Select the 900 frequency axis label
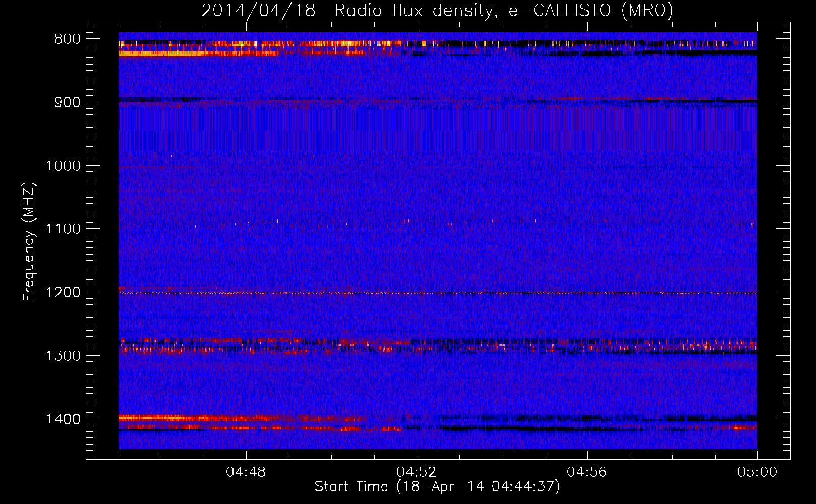Screen dimensions: 816x504 pos(68,102)
